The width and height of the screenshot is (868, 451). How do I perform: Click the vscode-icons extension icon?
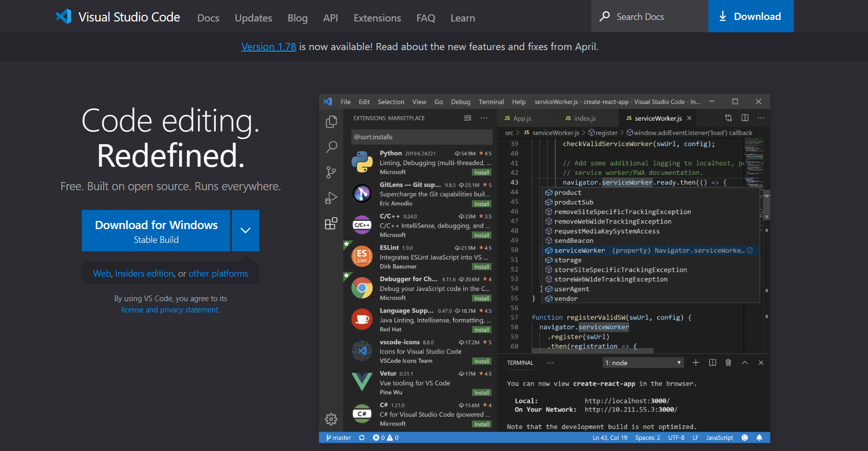tap(362, 351)
